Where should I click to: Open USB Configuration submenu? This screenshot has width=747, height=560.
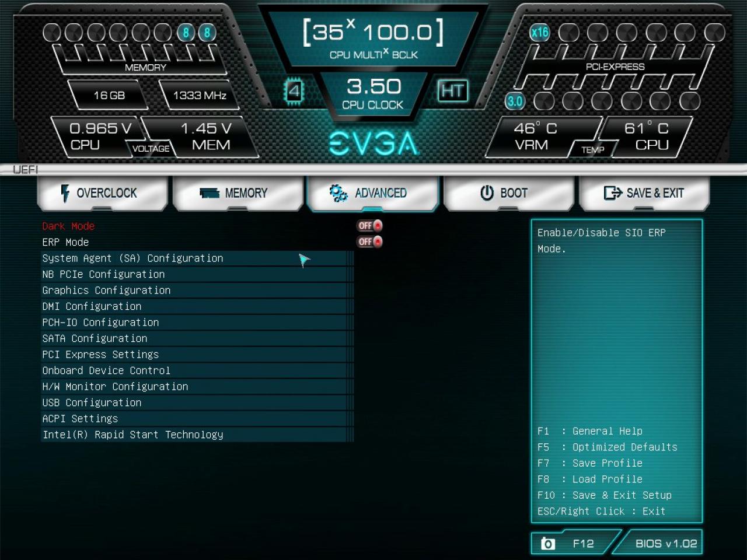click(197, 402)
